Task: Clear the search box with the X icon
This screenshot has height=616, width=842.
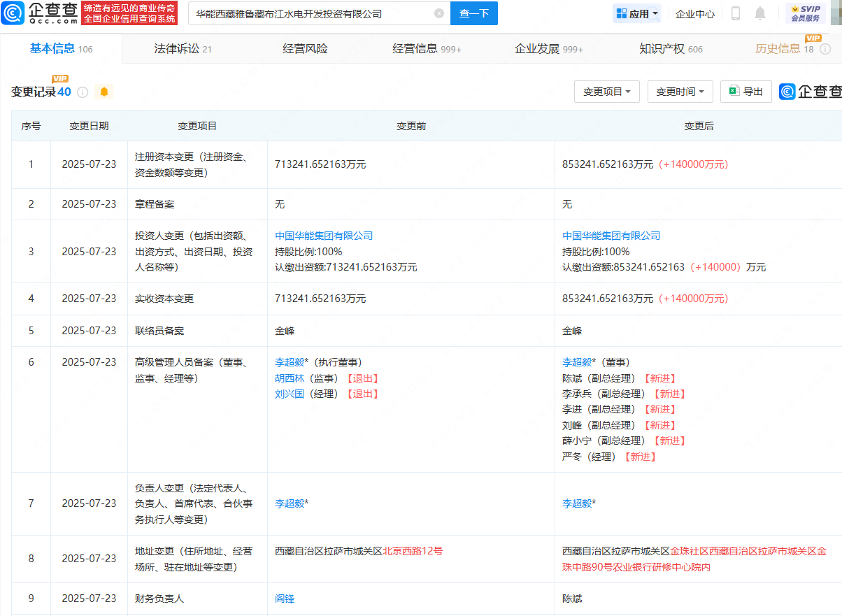Action: (x=438, y=13)
